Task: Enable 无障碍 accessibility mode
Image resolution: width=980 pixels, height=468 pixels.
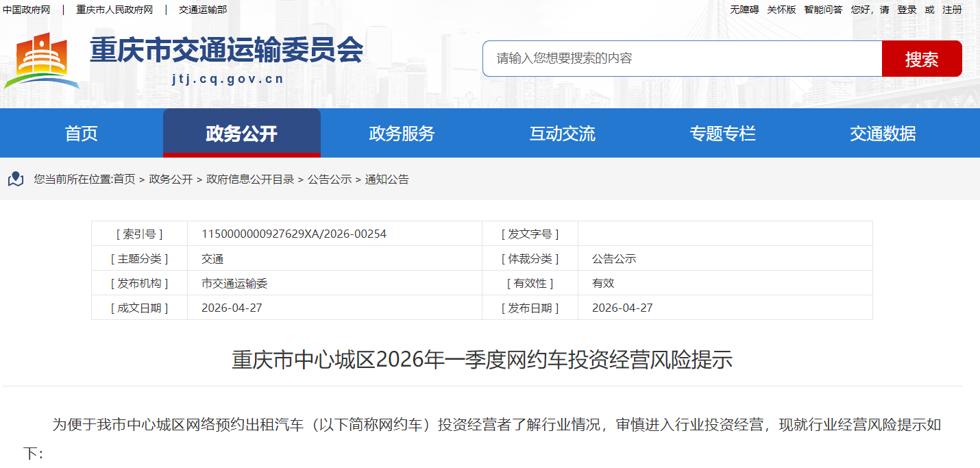Action: click(x=744, y=10)
